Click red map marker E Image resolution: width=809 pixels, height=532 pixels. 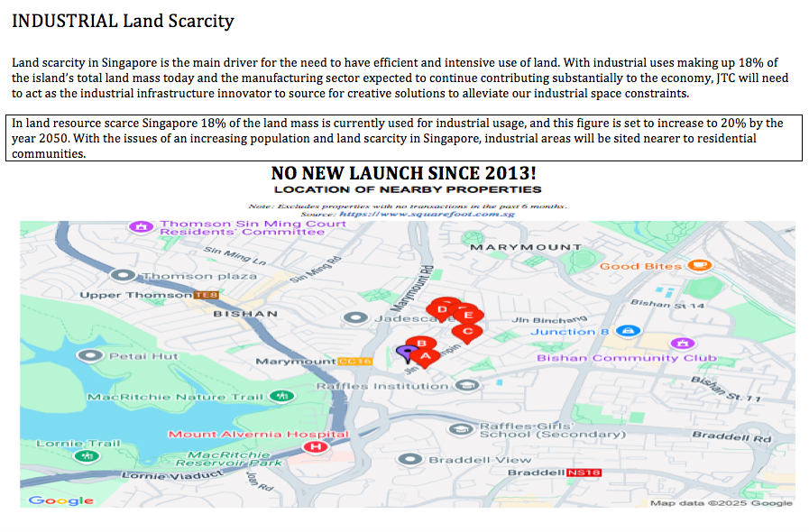tap(467, 316)
